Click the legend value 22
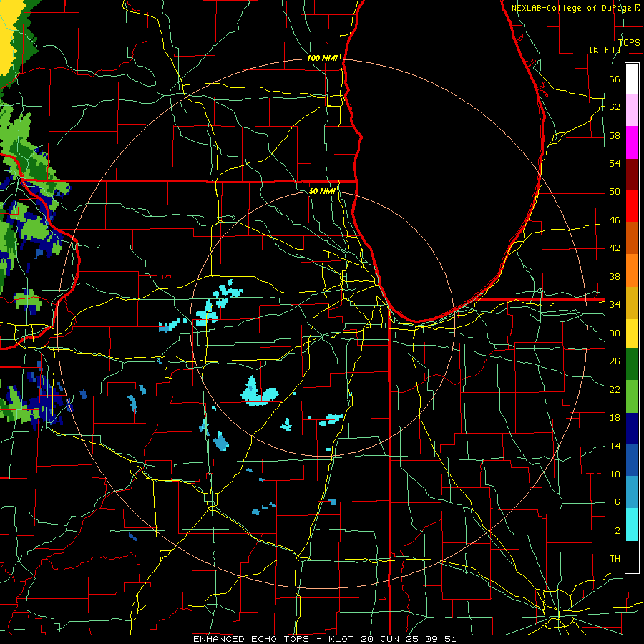This screenshot has width=644, height=644. (x=615, y=389)
